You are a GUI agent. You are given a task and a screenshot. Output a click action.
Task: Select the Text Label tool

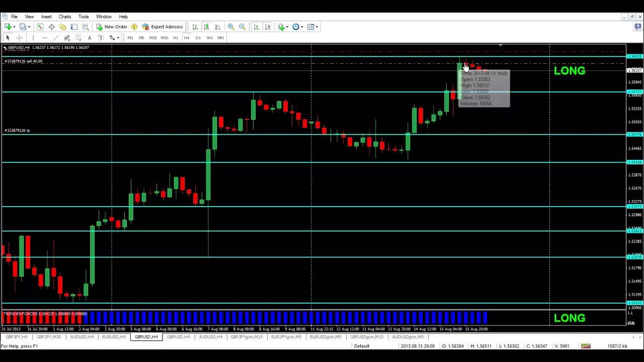pyautogui.click(x=101, y=38)
